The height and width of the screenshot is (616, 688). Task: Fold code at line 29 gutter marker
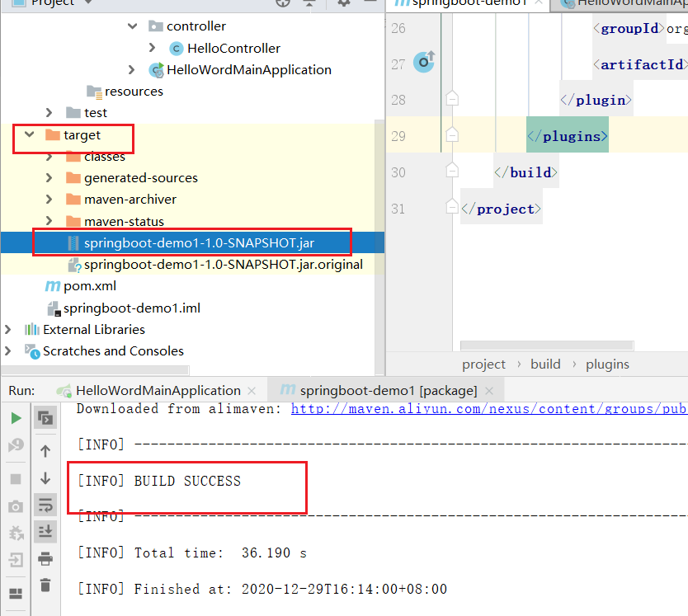pyautogui.click(x=452, y=134)
